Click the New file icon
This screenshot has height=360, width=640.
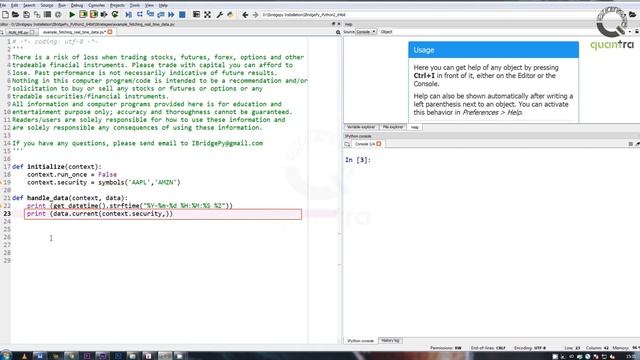(x=5, y=15)
